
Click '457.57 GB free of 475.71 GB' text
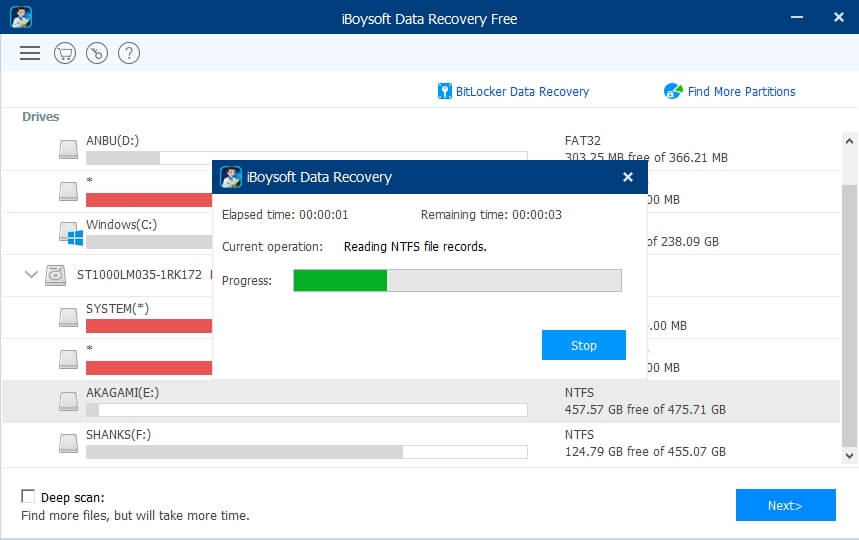coord(645,410)
